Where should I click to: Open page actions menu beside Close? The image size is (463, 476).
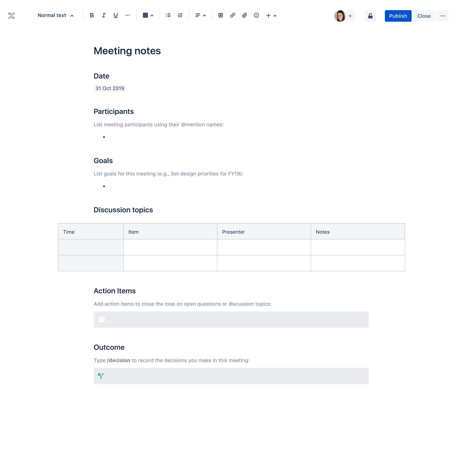coord(443,16)
